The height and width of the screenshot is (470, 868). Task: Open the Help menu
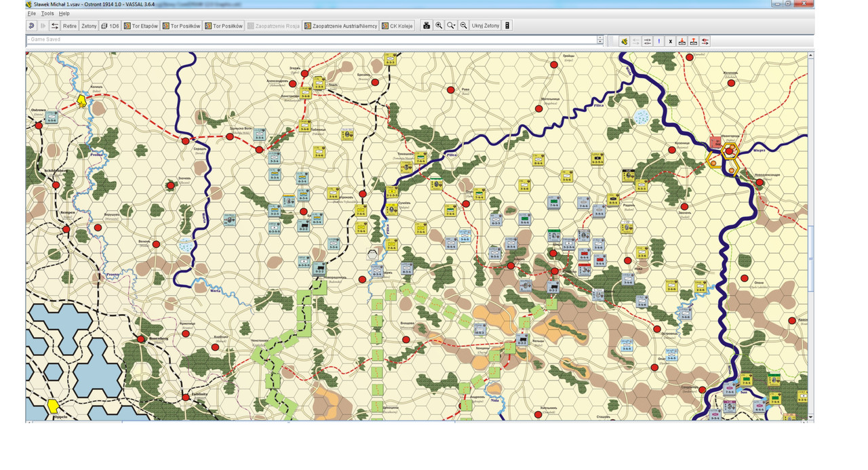(x=64, y=14)
